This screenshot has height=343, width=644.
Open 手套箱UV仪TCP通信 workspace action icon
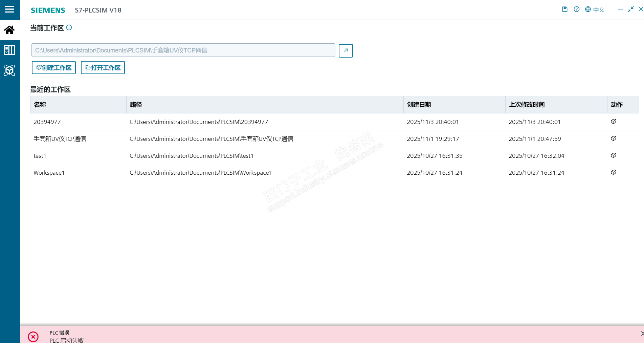click(614, 138)
